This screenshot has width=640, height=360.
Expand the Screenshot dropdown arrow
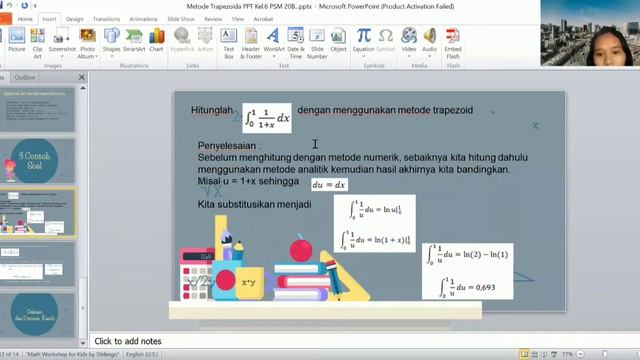(x=62, y=56)
